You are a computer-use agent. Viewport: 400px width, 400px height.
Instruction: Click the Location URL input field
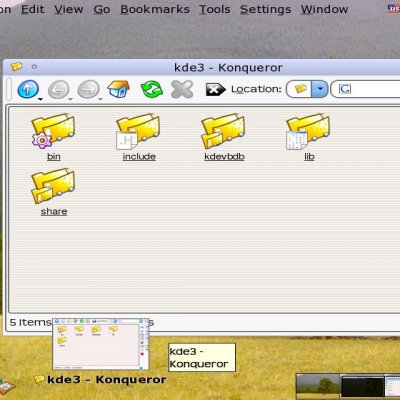click(366, 89)
